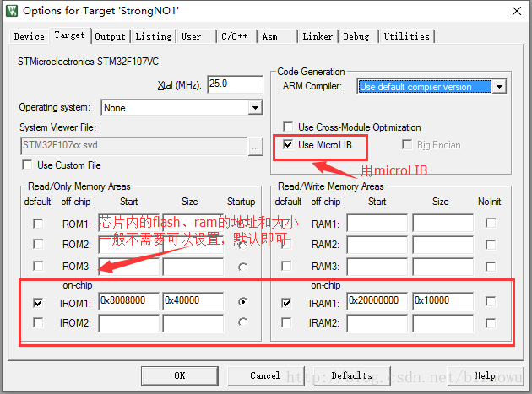Select IROM2 Startup radio button

(x=242, y=322)
